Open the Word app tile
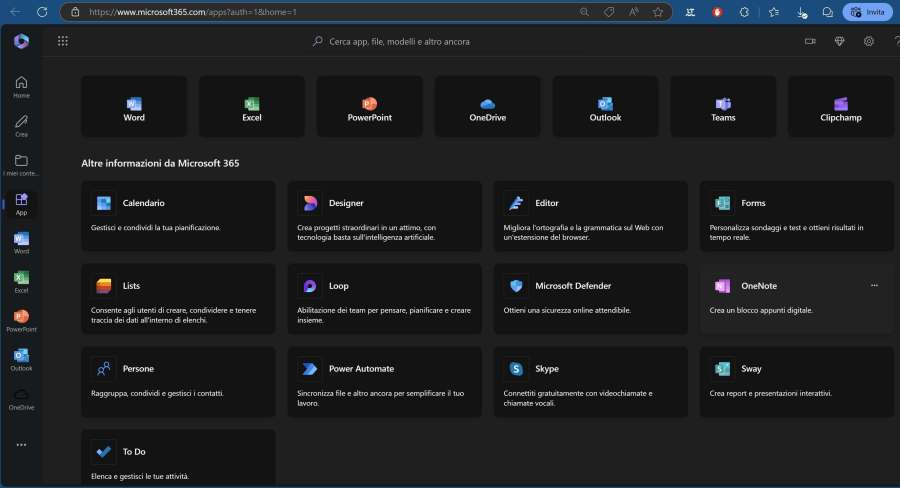 point(134,107)
